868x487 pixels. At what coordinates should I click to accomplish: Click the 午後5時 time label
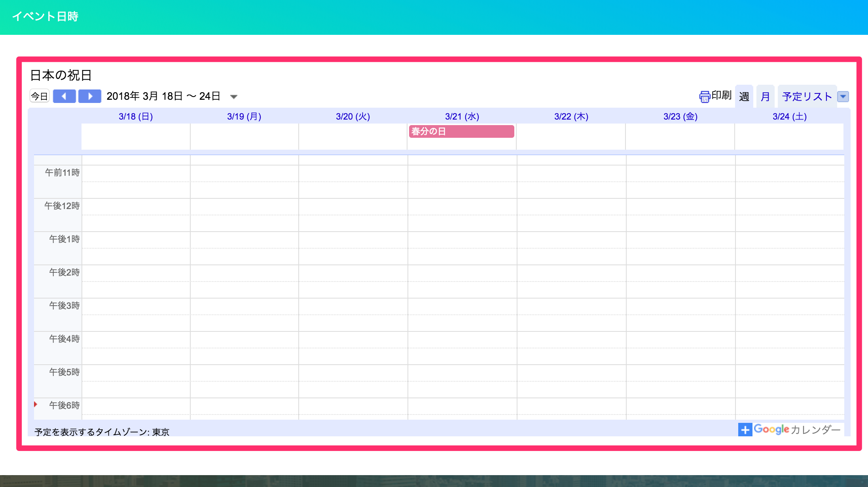[64, 372]
